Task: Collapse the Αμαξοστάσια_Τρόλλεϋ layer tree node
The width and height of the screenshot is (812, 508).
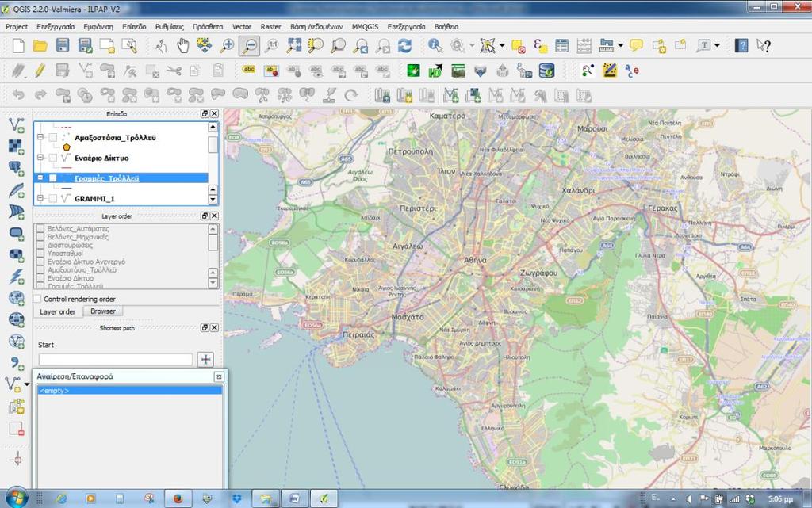Action: coord(40,138)
